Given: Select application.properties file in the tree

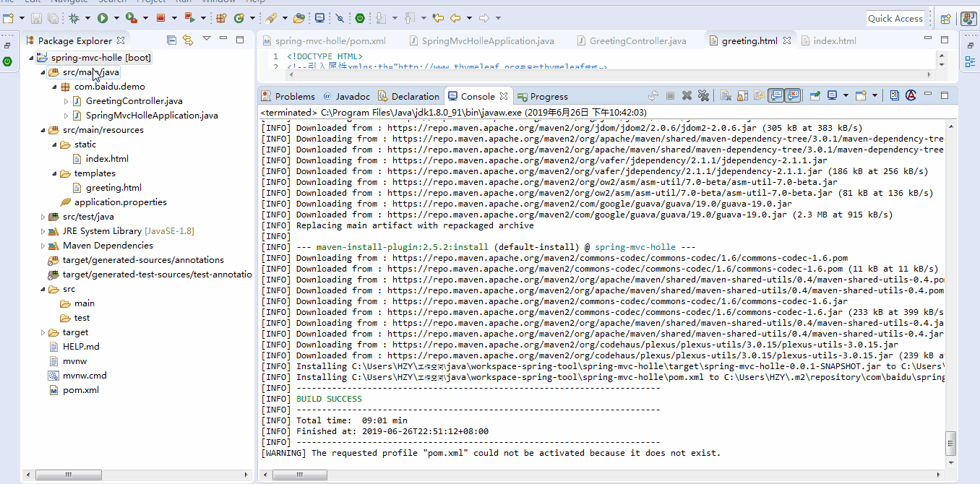Looking at the screenshot, I should [120, 202].
